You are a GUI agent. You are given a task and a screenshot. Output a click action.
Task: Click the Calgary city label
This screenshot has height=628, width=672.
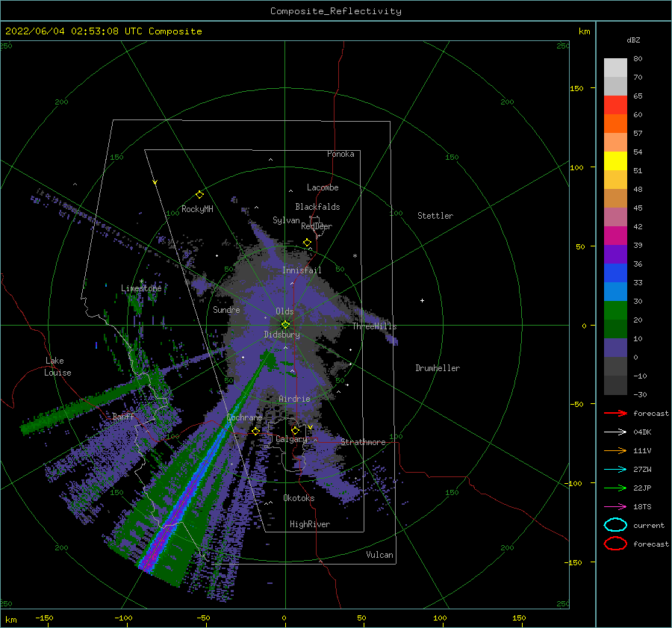coord(291,439)
